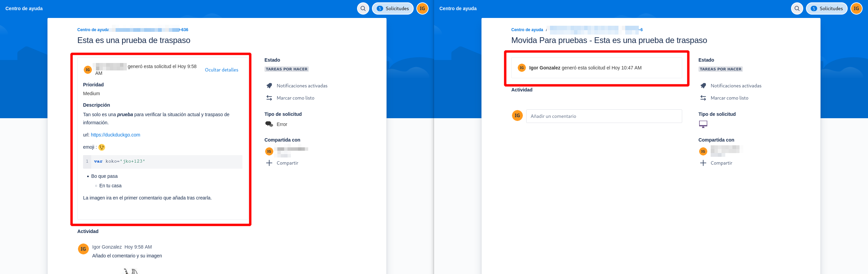The height and width of the screenshot is (274, 868).
Task: Click the transition arrows icon in right window
Action: coord(703,98)
